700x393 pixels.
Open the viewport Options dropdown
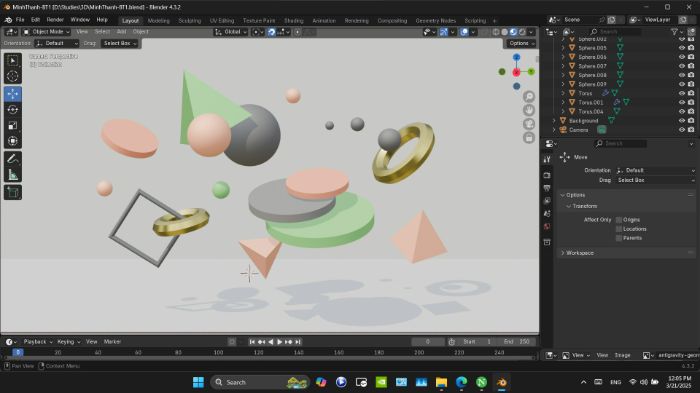click(x=521, y=43)
